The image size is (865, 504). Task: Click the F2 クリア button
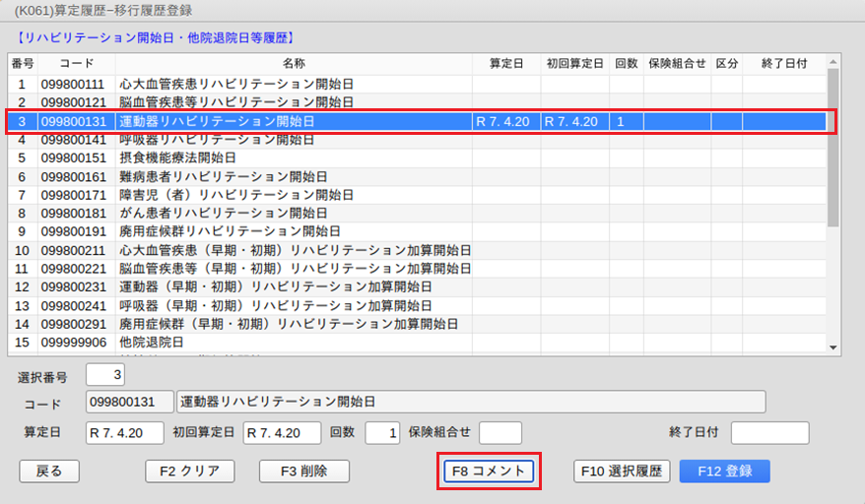click(x=190, y=471)
